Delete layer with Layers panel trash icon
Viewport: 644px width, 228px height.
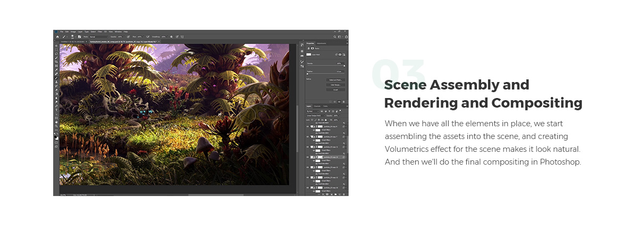(x=343, y=194)
